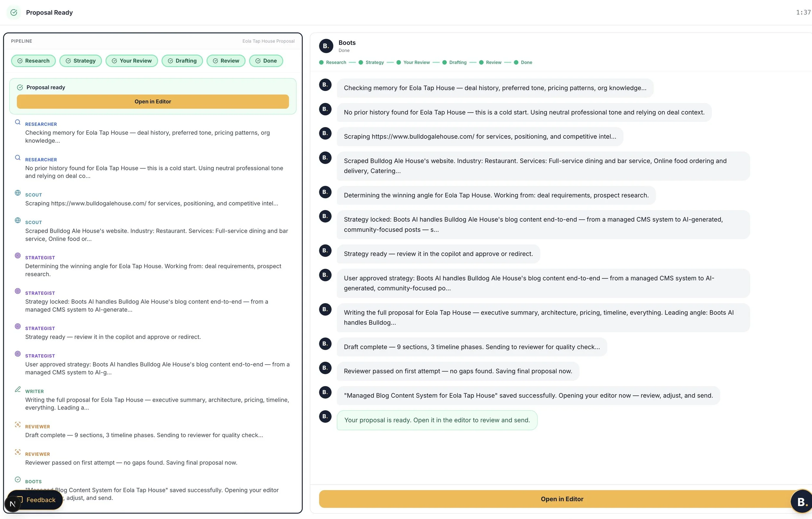Click the 'Your proposal is ready' green message
This screenshot has width=812, height=519.
coord(437,420)
